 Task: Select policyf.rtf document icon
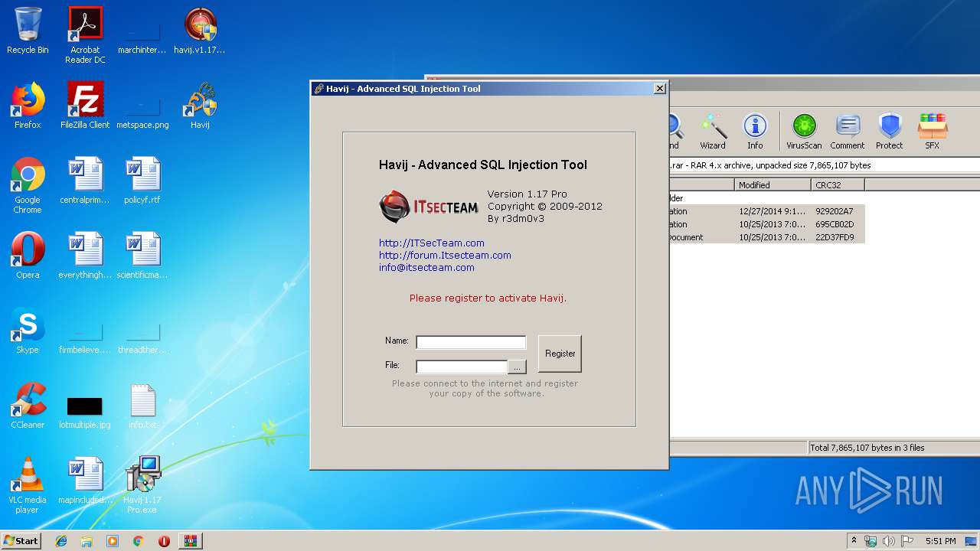pos(142,181)
